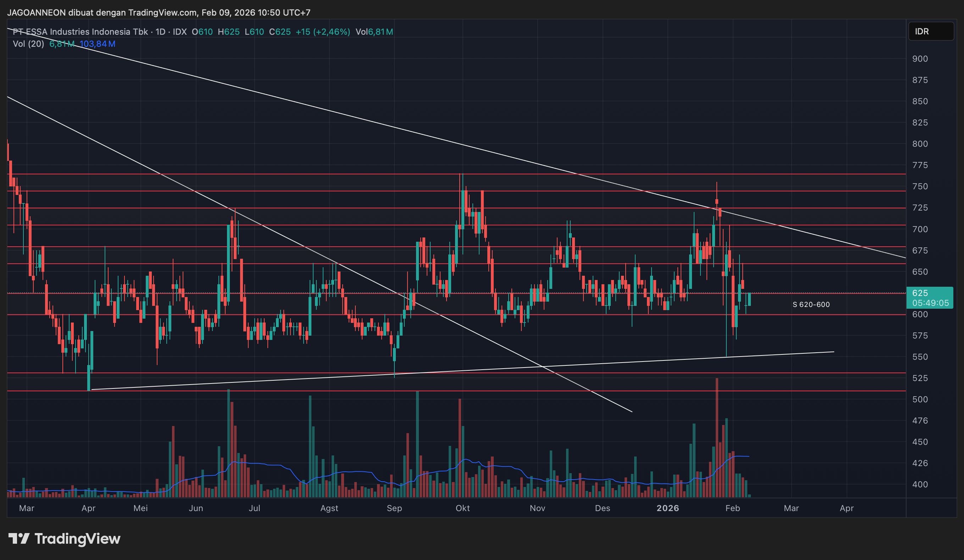This screenshot has width=964, height=560.
Task: Click the current price 625 label
Action: tap(920, 293)
